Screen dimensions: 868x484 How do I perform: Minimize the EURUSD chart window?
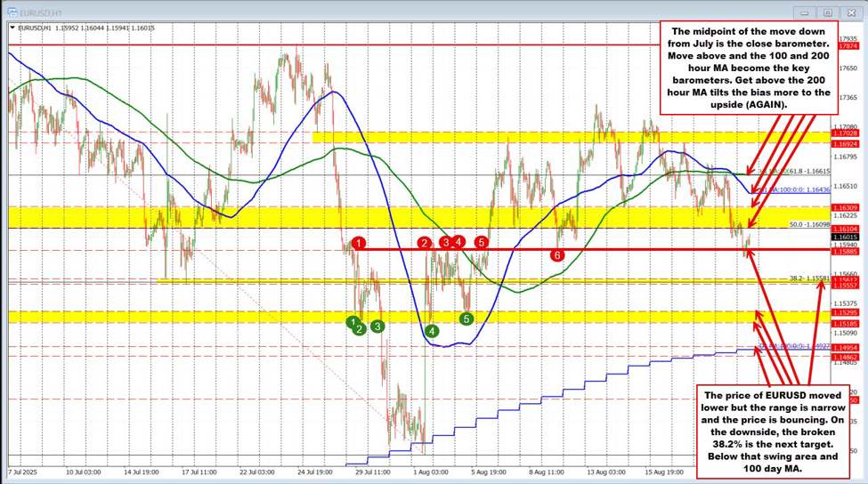click(x=805, y=12)
